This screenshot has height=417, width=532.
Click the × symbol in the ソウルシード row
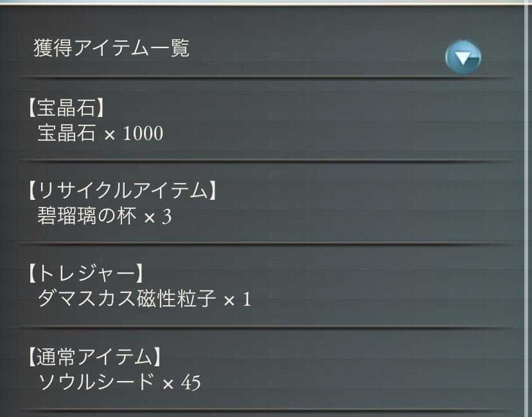coord(168,384)
